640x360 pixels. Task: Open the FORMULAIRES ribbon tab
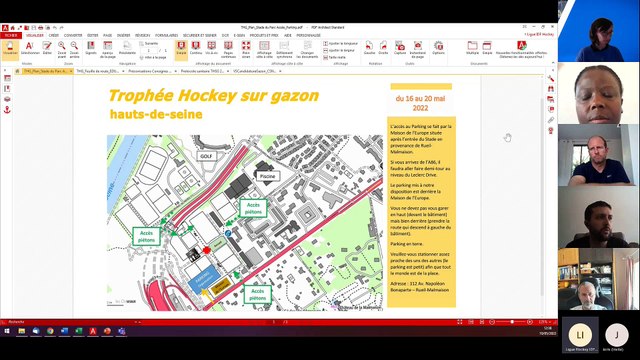click(x=167, y=36)
